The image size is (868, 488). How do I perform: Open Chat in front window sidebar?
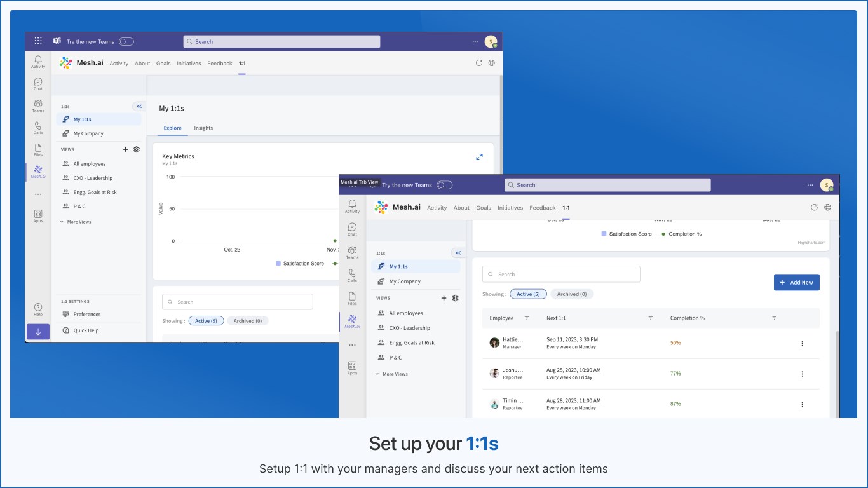352,229
